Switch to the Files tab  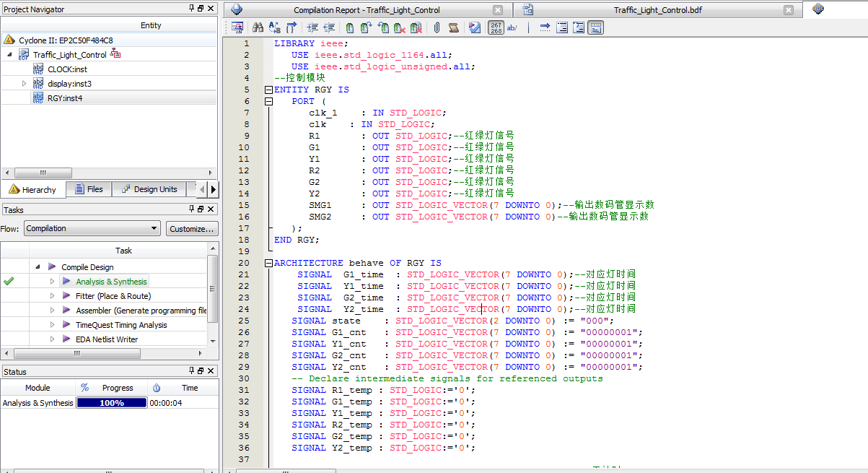[87, 189]
